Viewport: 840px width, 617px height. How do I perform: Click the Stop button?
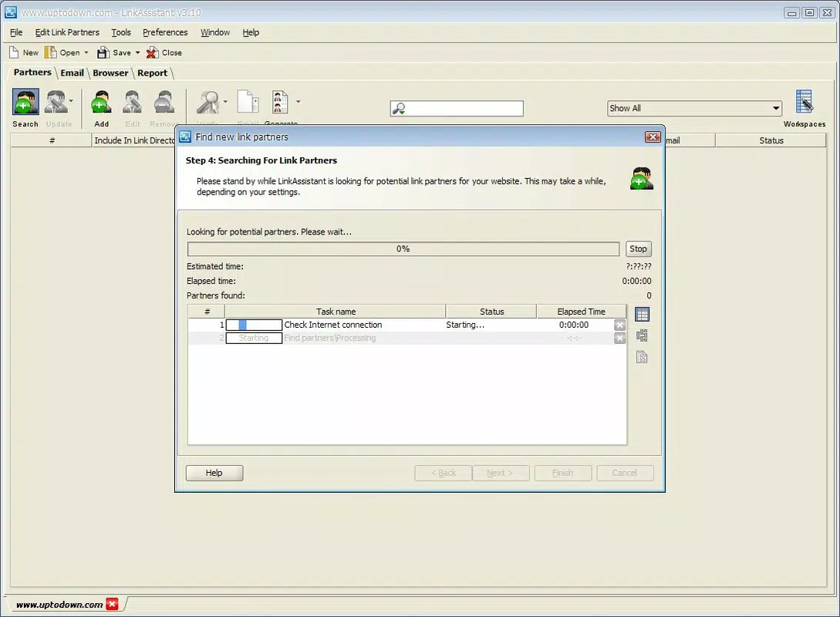tap(638, 248)
